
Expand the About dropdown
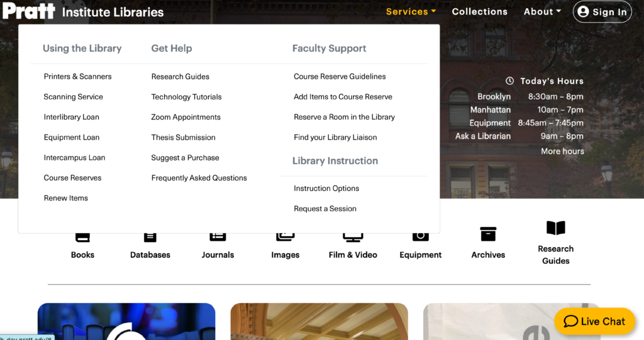(542, 11)
